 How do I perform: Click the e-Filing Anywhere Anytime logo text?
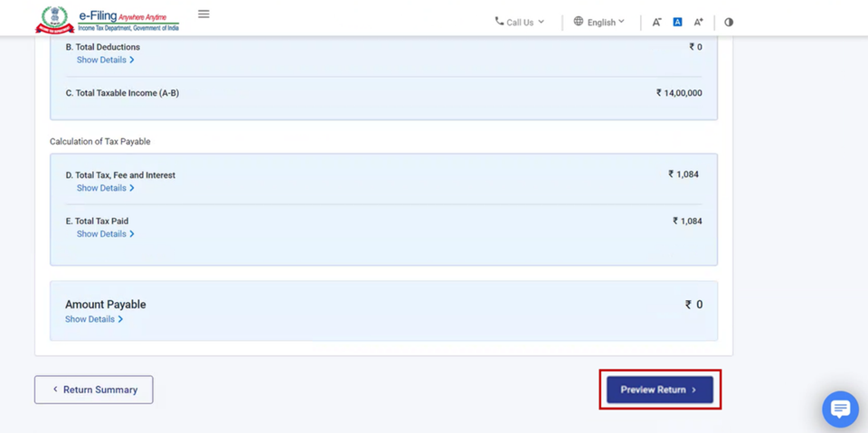128,18
